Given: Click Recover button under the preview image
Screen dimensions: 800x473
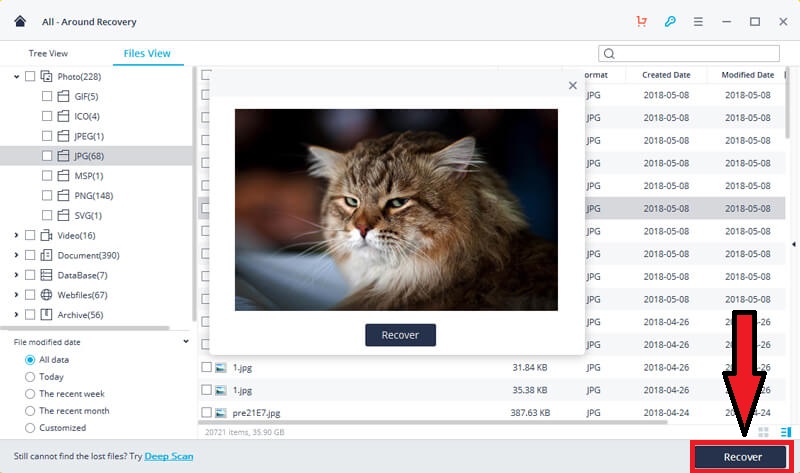Looking at the screenshot, I should coord(400,335).
